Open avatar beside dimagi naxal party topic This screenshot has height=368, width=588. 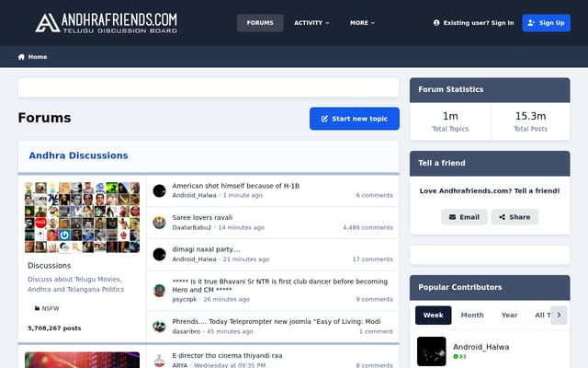[x=159, y=254]
